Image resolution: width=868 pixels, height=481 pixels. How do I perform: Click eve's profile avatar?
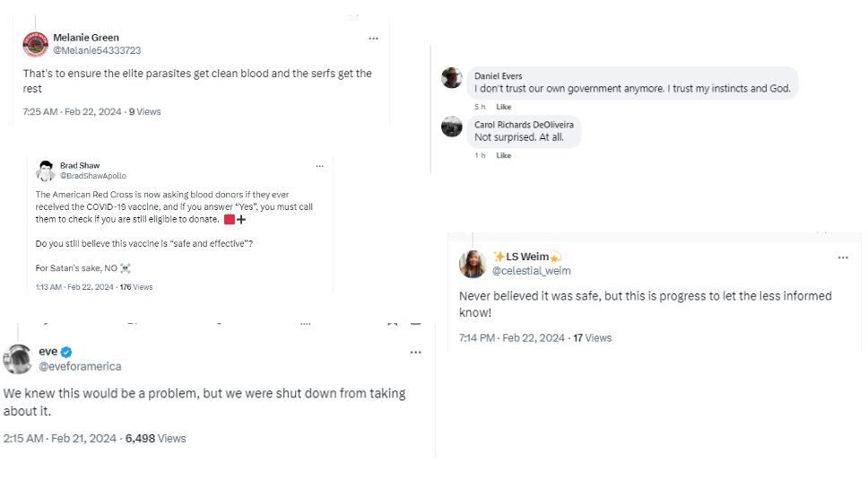pos(18,359)
